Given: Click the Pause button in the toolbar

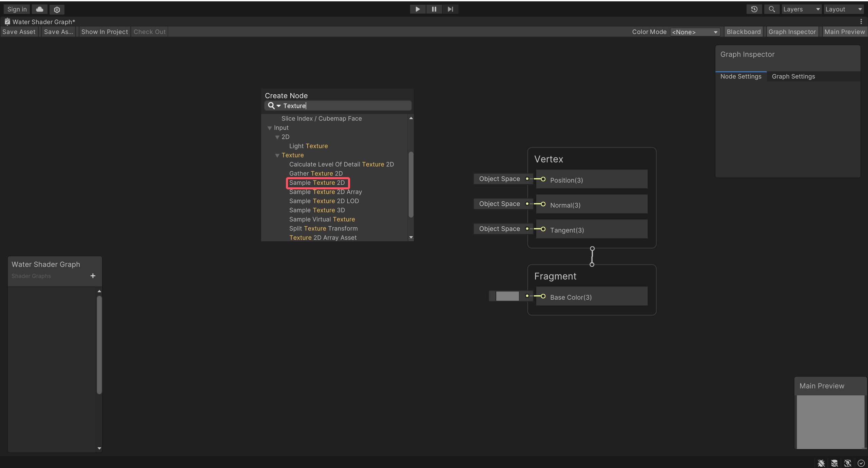Looking at the screenshot, I should pyautogui.click(x=434, y=9).
